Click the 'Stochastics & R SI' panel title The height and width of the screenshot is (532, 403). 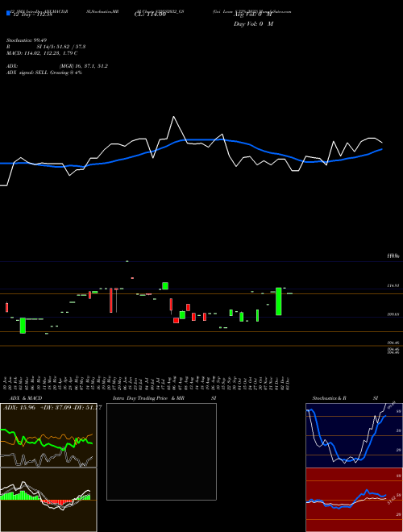pyautogui.click(x=345, y=398)
